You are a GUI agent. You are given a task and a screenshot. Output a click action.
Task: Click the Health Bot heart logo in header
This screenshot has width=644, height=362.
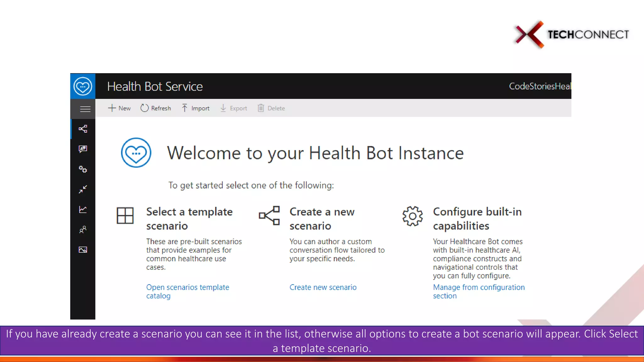coord(83,86)
